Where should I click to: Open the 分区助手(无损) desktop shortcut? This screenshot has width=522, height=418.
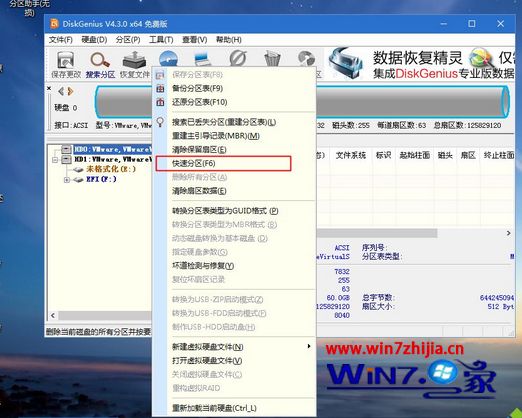pyautogui.click(x=29, y=7)
